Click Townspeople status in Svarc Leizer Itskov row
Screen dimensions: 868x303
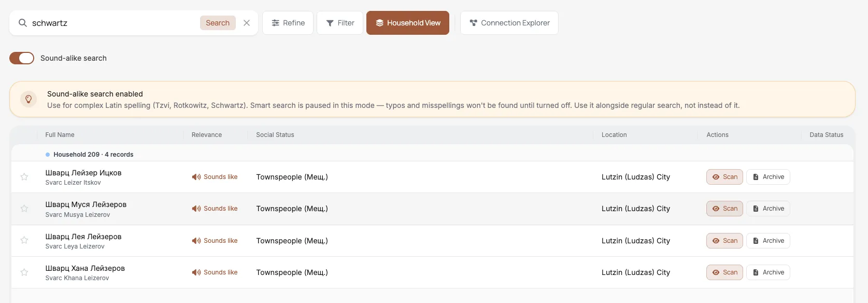tap(292, 177)
